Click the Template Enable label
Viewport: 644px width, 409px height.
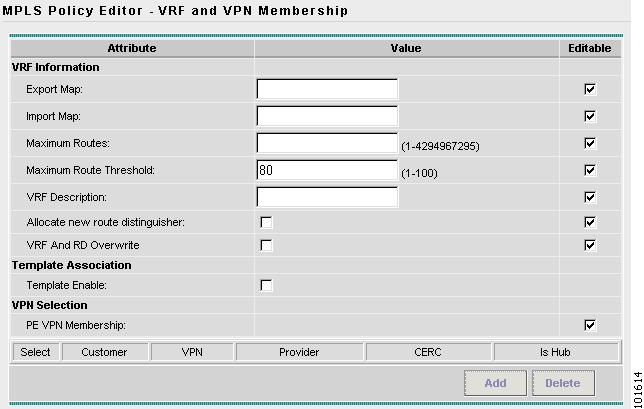[x=67, y=285]
